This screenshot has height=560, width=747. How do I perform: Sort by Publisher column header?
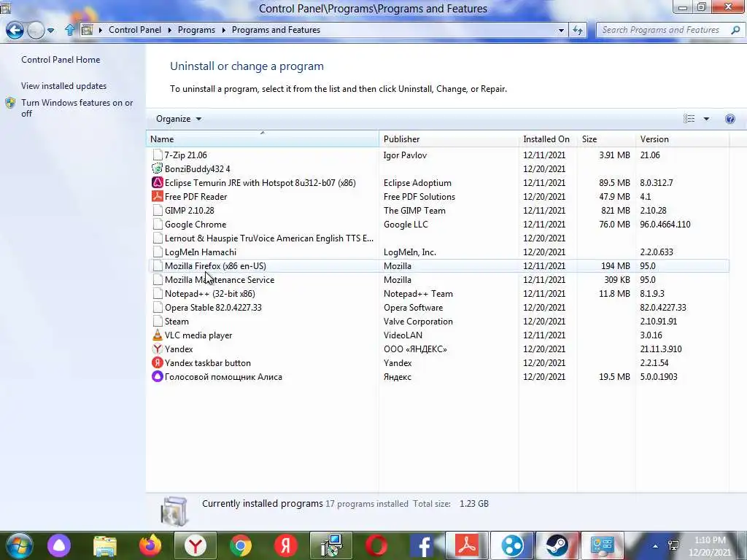(x=449, y=139)
